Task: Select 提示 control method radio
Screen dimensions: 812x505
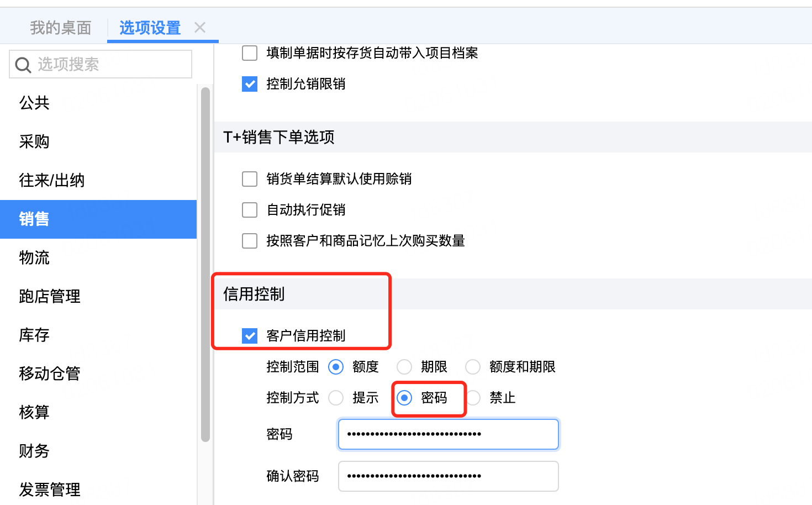Action: (x=336, y=398)
